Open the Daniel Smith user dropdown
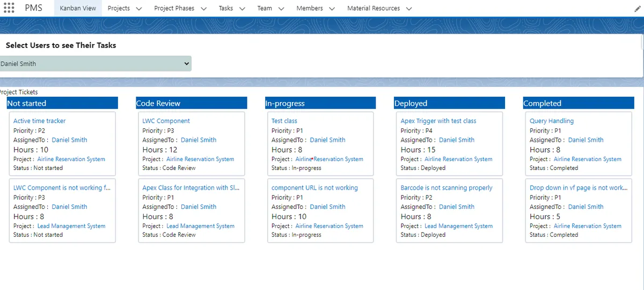Image resolution: width=644 pixels, height=290 pixels. tap(95, 63)
